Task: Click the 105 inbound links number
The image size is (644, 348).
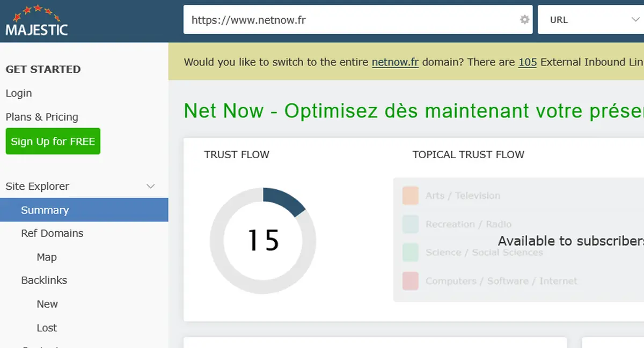Action: (x=528, y=62)
